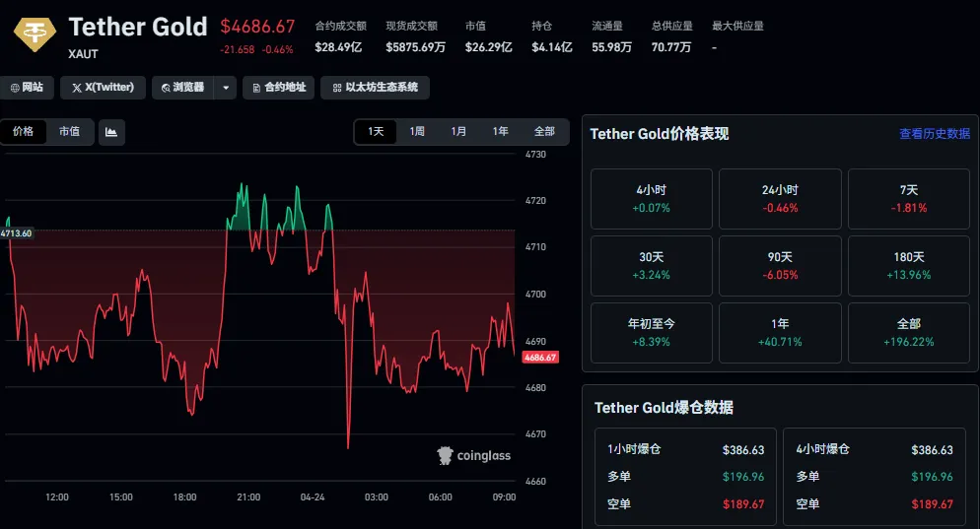
Task: Click the 浏览器 explorer button
Action: [182, 88]
